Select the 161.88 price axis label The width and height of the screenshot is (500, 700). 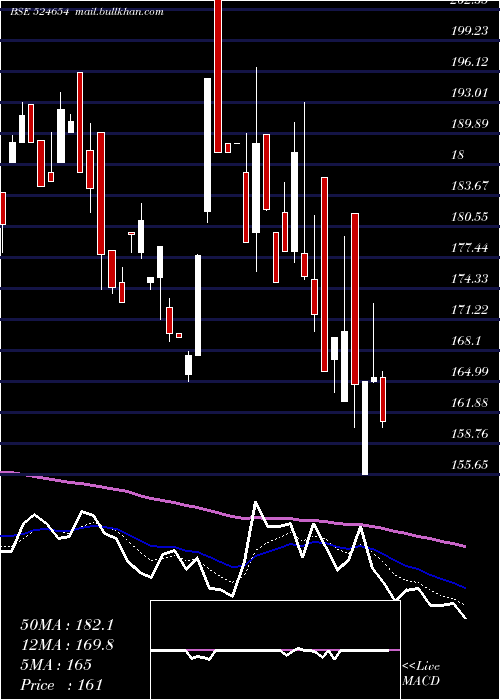(x=470, y=403)
